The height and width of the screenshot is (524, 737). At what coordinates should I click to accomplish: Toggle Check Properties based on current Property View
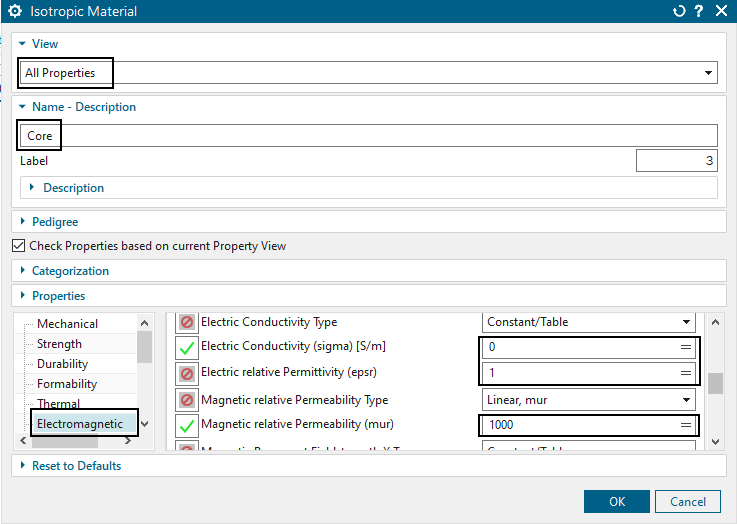click(18, 246)
